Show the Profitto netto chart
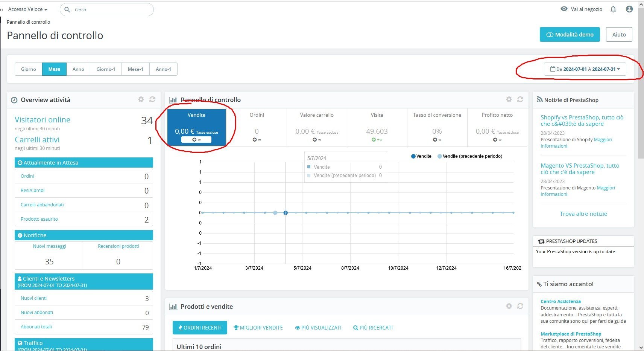This screenshot has height=351, width=644. click(497, 127)
